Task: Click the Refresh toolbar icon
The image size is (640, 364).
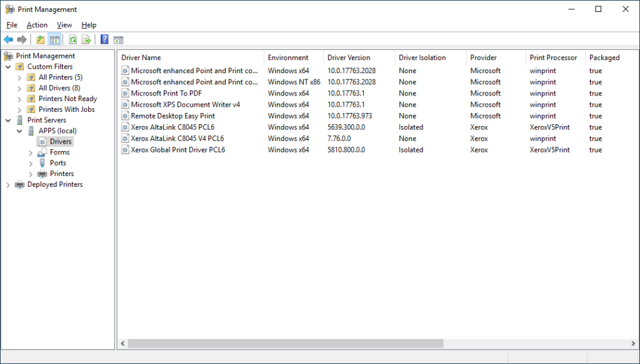Action: 72,40
